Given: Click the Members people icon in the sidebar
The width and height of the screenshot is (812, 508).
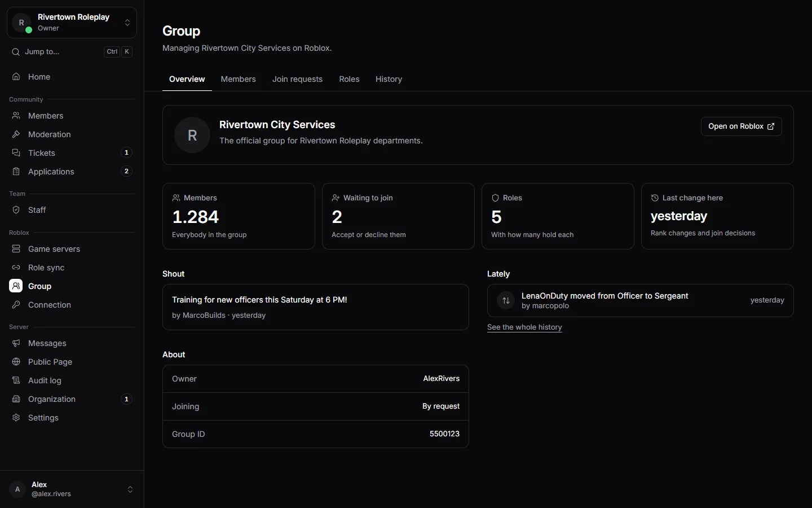Looking at the screenshot, I should click(16, 116).
